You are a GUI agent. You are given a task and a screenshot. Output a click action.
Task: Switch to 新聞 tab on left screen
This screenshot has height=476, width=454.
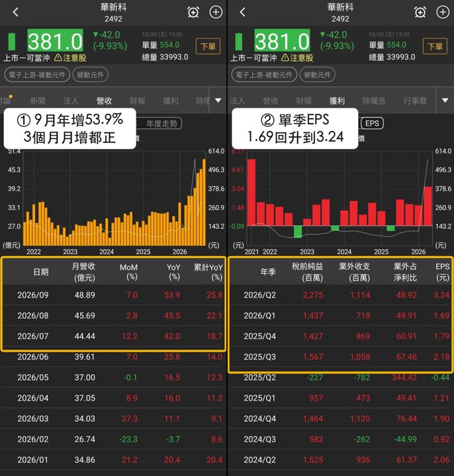[38, 100]
